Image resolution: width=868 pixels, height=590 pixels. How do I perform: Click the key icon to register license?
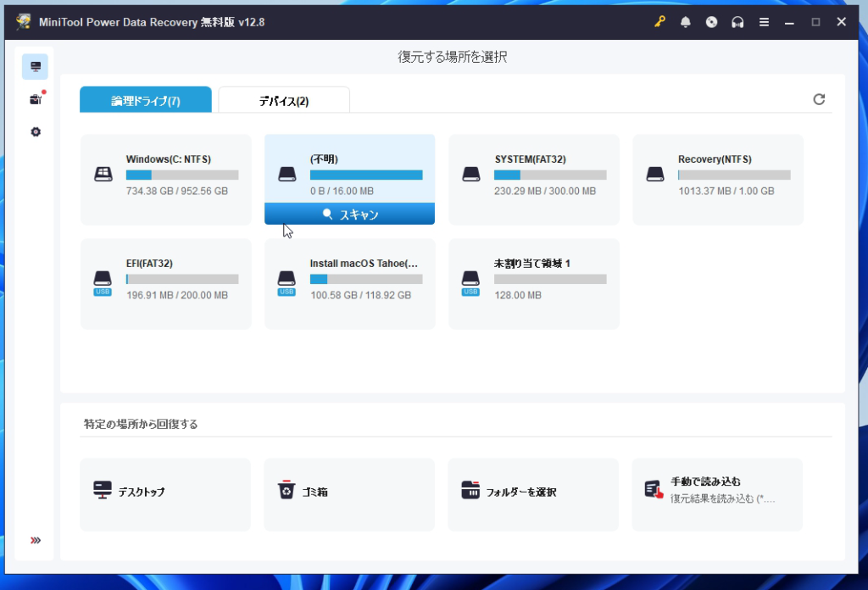(659, 22)
